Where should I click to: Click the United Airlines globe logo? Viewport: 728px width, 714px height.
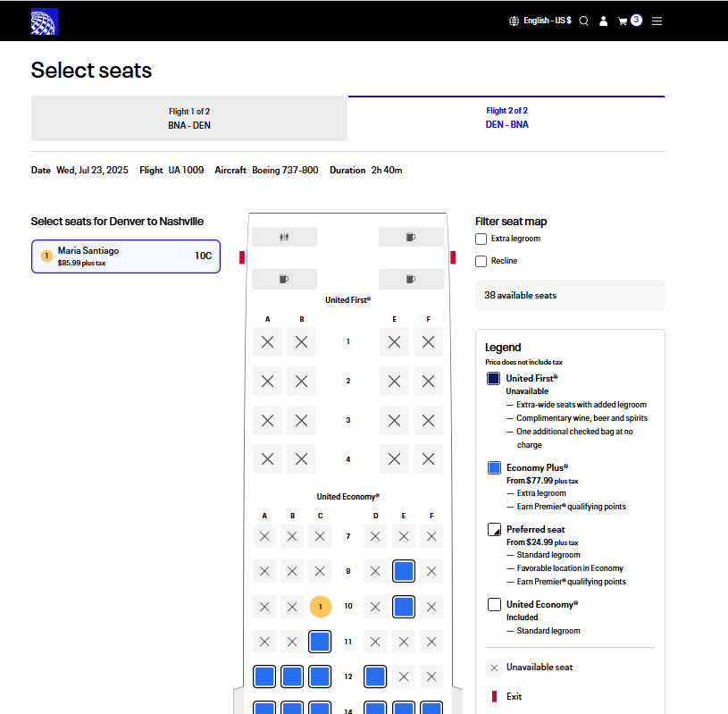point(44,21)
